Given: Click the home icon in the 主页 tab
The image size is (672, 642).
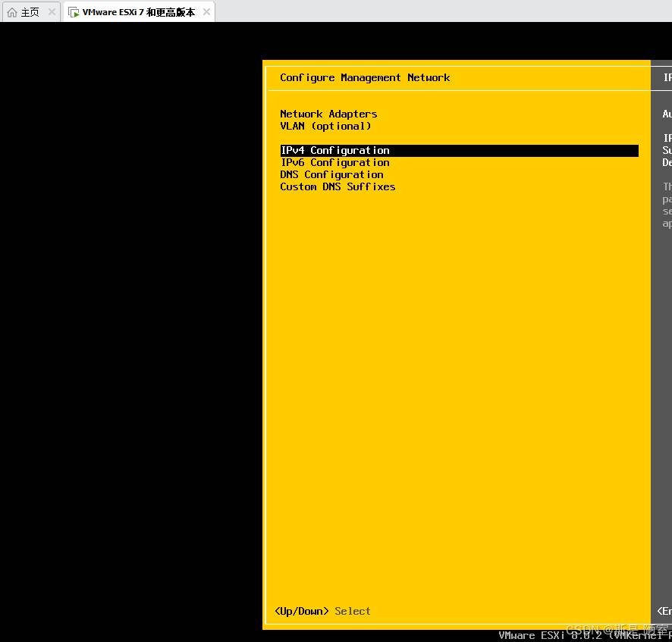Looking at the screenshot, I should (12, 12).
